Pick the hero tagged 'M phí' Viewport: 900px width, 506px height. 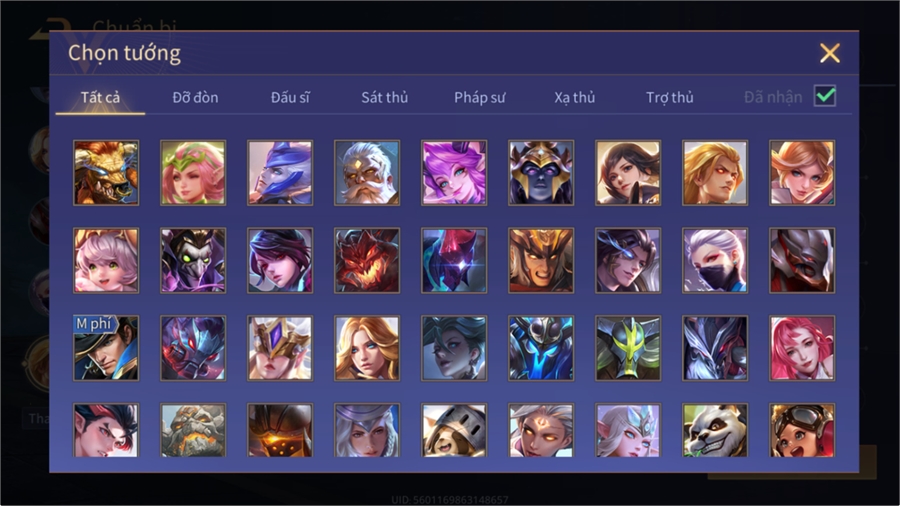point(106,348)
